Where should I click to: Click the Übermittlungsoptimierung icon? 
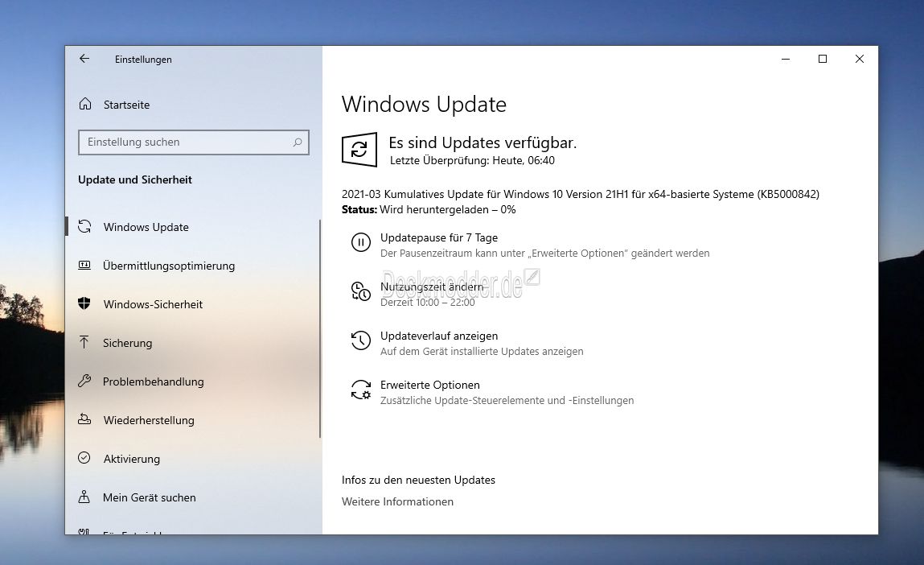coord(85,266)
